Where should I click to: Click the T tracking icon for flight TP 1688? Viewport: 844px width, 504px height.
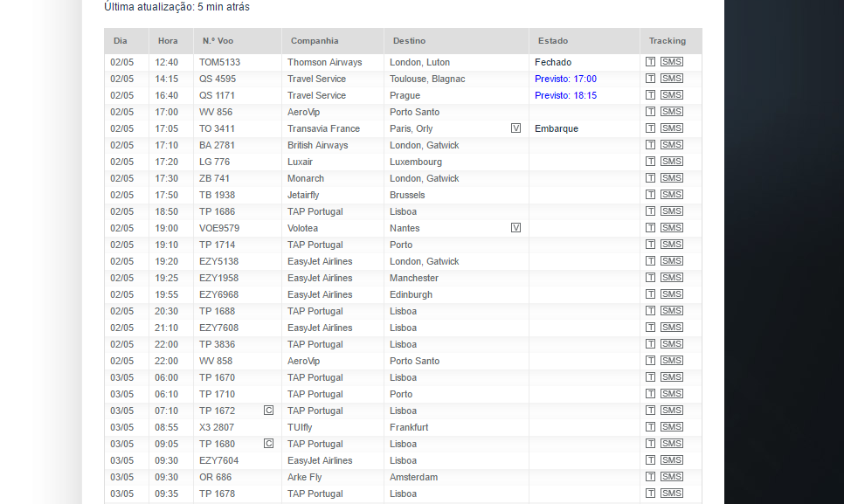[650, 311]
